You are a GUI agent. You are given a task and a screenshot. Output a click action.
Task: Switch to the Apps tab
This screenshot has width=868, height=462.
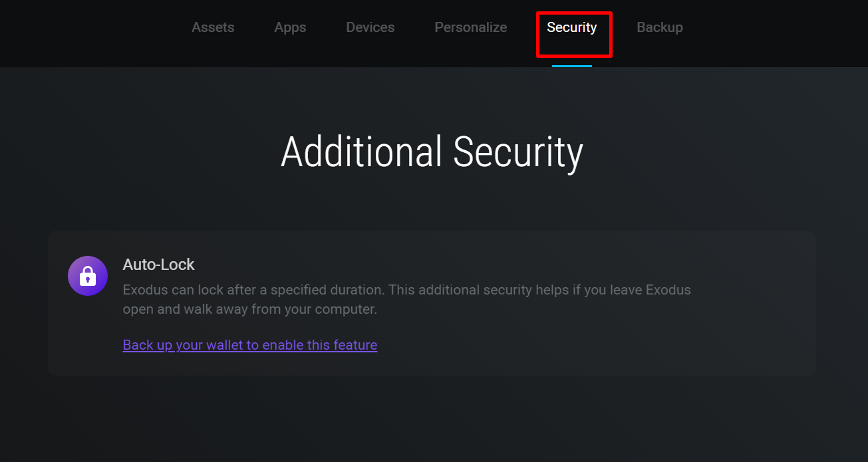click(x=290, y=27)
